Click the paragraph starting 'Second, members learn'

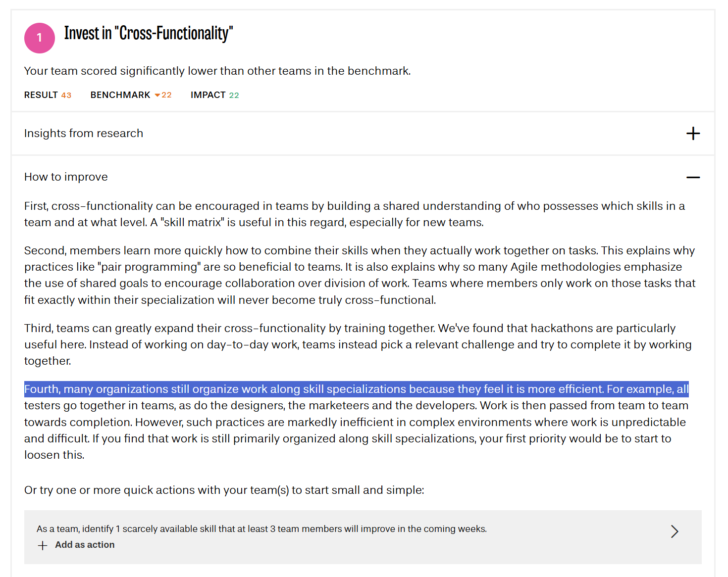click(x=360, y=275)
